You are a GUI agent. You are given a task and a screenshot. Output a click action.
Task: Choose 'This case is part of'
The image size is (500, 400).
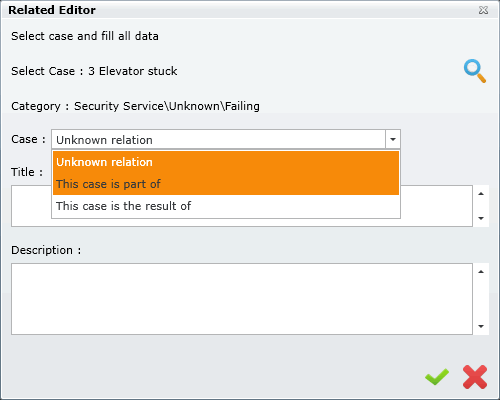coord(226,184)
